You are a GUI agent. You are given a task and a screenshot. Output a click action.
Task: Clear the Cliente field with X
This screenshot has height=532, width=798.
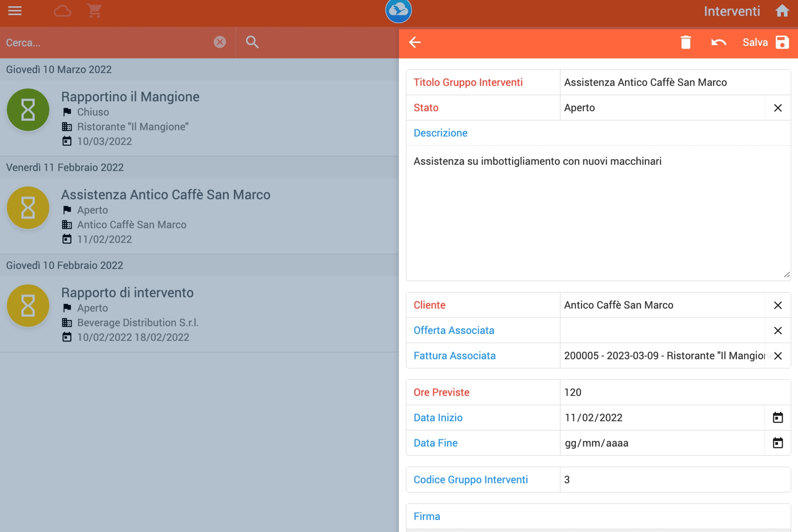pos(778,305)
